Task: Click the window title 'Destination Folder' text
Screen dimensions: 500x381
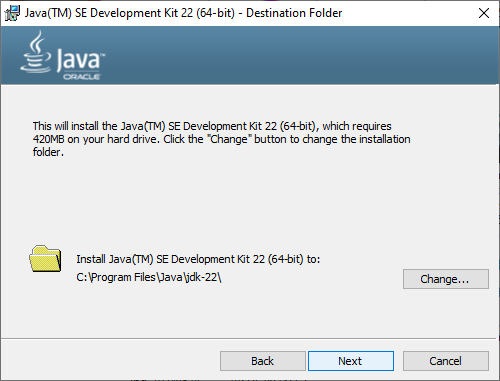Action: coord(294,13)
